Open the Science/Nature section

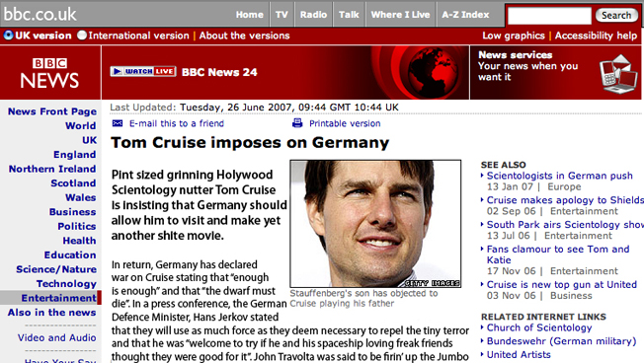[56, 269]
